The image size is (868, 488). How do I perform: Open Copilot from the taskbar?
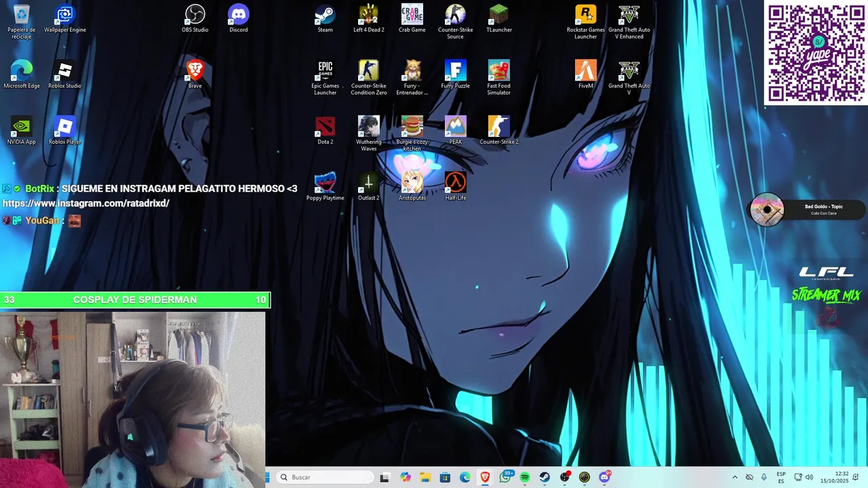point(406,477)
